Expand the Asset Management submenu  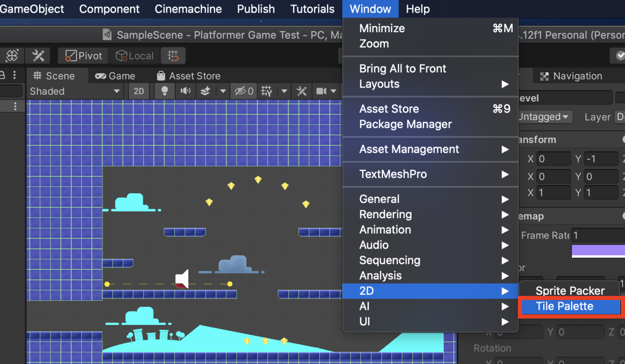pos(430,149)
